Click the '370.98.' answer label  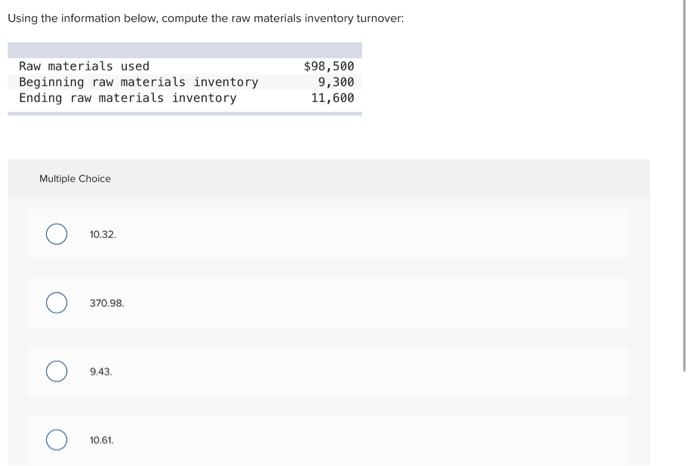click(x=107, y=303)
